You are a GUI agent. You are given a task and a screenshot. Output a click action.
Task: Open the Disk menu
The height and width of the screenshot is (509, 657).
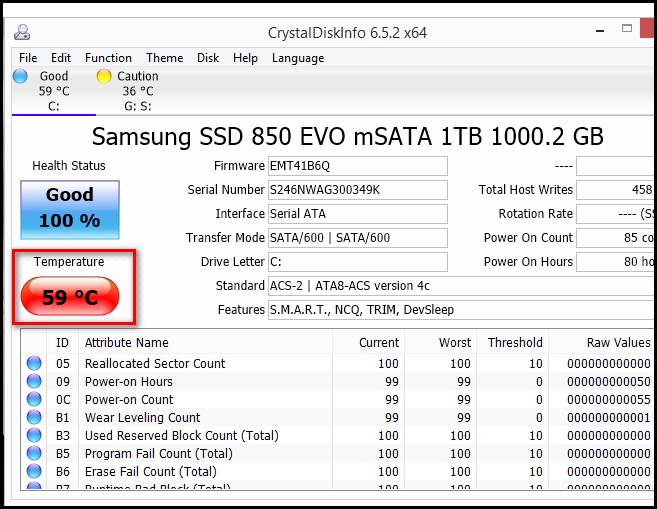tap(208, 58)
